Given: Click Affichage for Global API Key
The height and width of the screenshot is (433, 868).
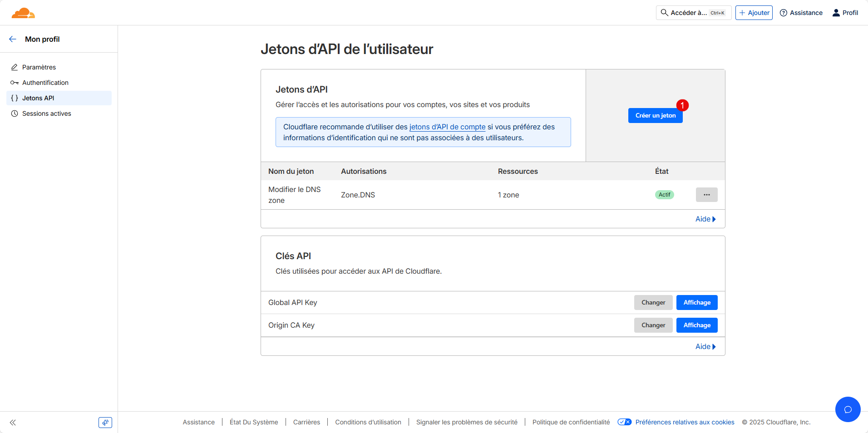Looking at the screenshot, I should (x=696, y=303).
